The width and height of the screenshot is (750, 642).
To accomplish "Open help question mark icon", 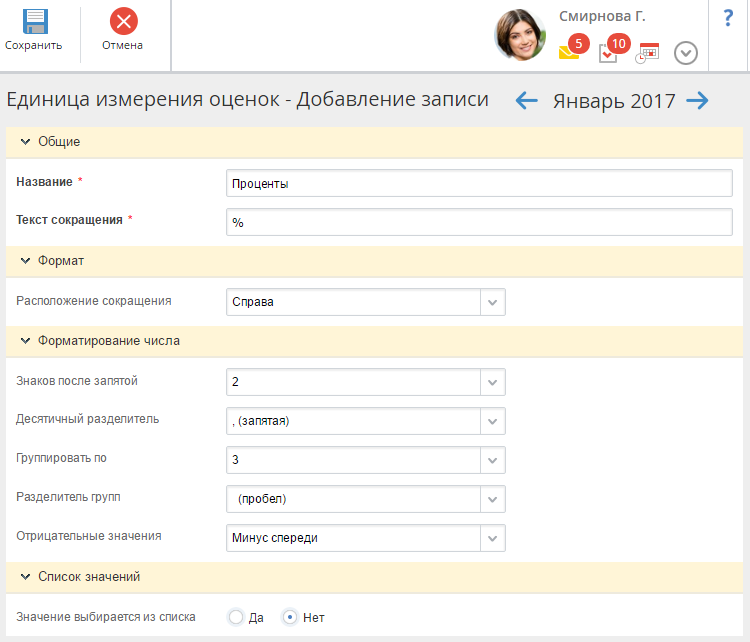I will (728, 18).
